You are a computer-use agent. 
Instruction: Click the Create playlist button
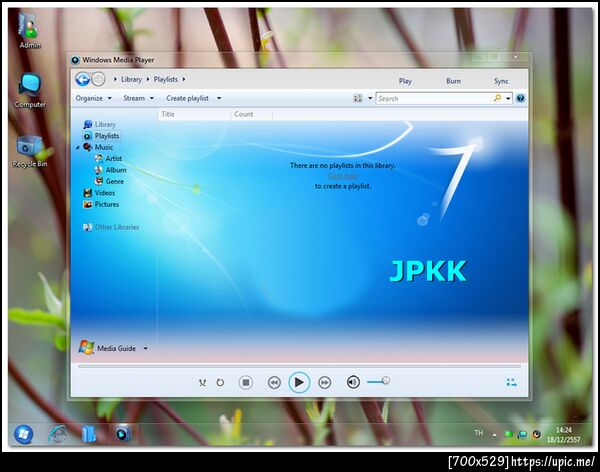(188, 98)
